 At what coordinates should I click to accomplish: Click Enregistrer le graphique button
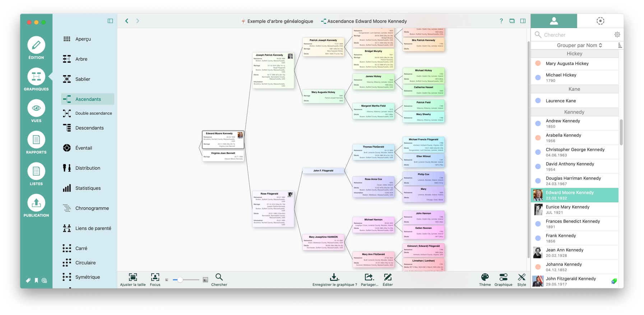tap(335, 280)
